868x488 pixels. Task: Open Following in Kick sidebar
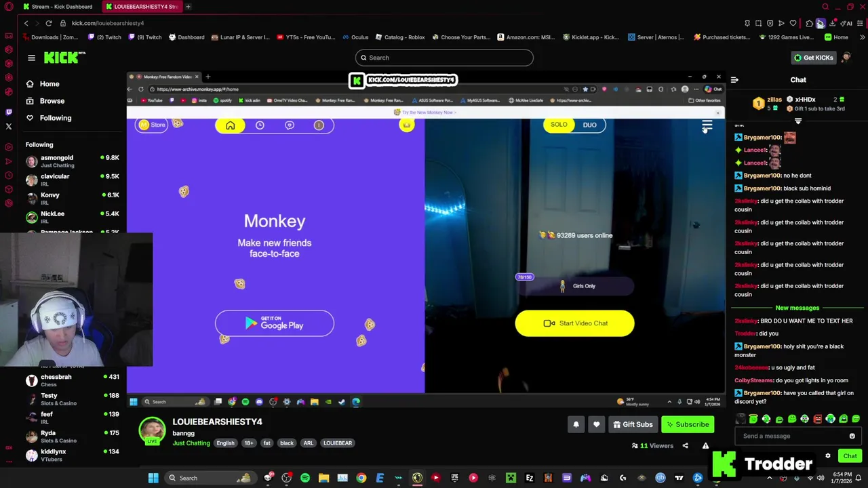click(55, 118)
